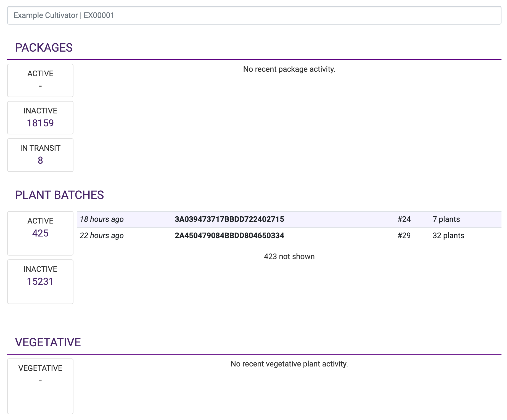Select the Vegetative count card

pos(40,386)
